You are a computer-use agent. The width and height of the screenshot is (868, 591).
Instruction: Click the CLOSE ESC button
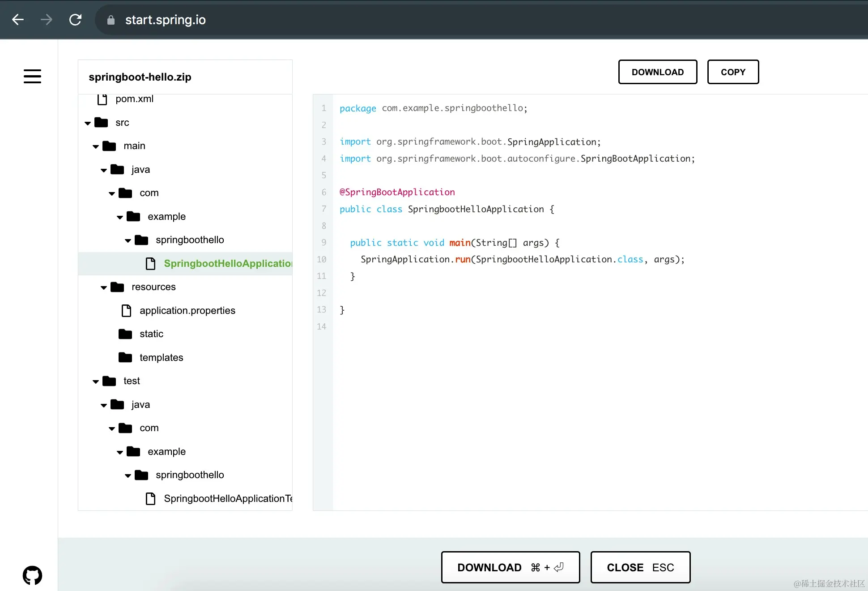coord(640,567)
